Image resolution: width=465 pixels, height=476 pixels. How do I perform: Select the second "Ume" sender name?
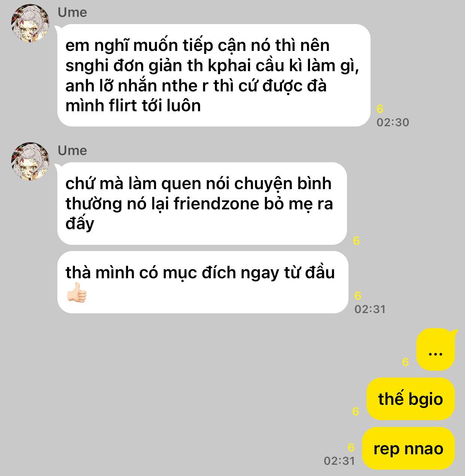(x=72, y=151)
